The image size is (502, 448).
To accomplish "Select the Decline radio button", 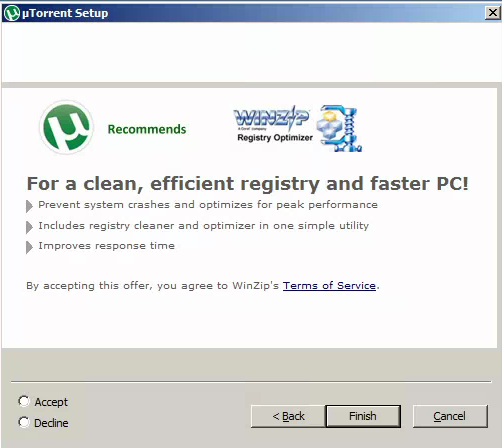I will coord(24,422).
